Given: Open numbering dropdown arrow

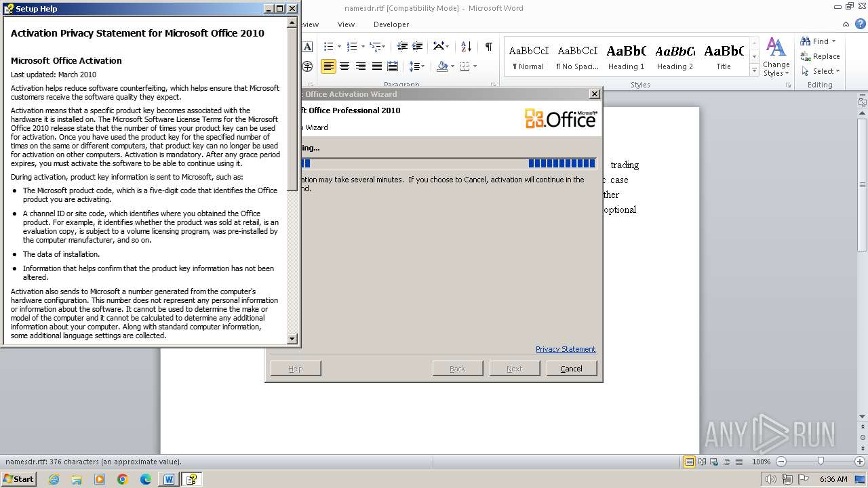Looking at the screenshot, I should tap(362, 46).
